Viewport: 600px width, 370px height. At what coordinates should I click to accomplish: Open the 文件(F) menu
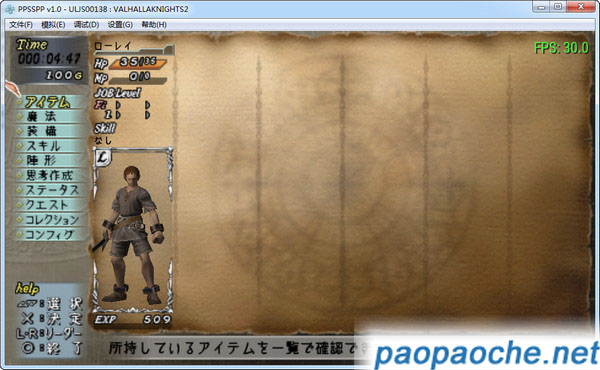coord(21,25)
